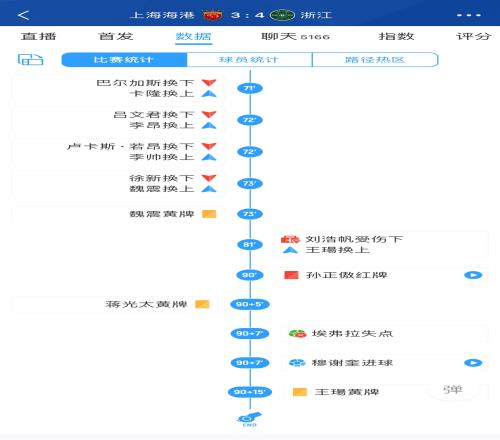Select the 比赛统计 segment
This screenshot has width=500, height=440.
[124, 60]
